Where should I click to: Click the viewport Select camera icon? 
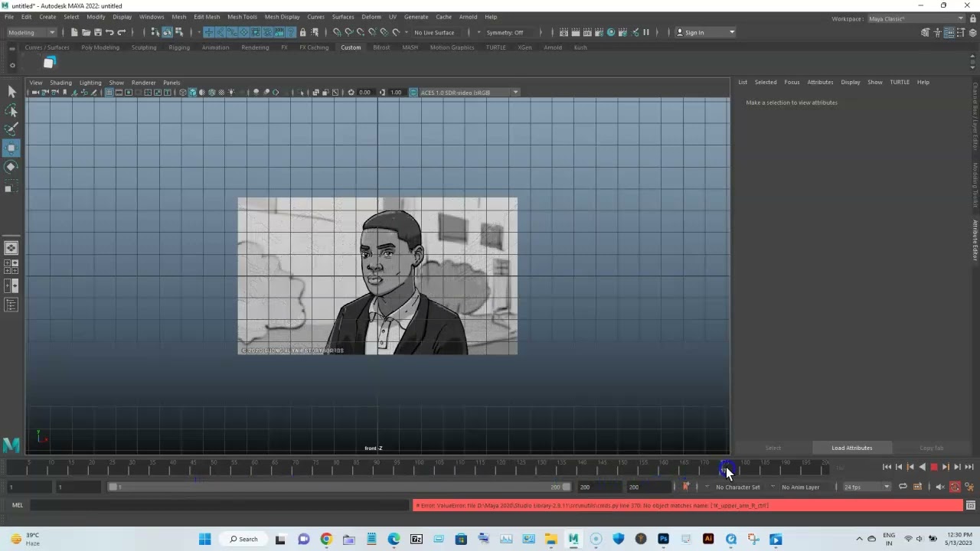click(35, 93)
